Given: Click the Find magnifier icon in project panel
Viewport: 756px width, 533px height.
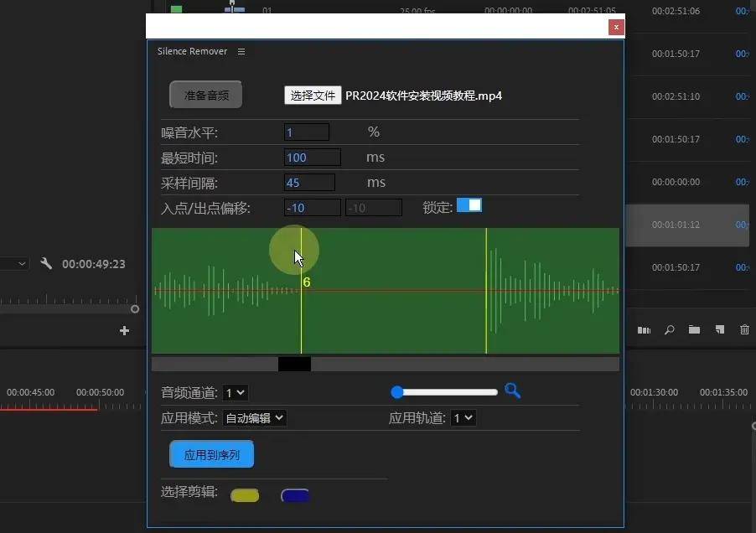Looking at the screenshot, I should [669, 330].
